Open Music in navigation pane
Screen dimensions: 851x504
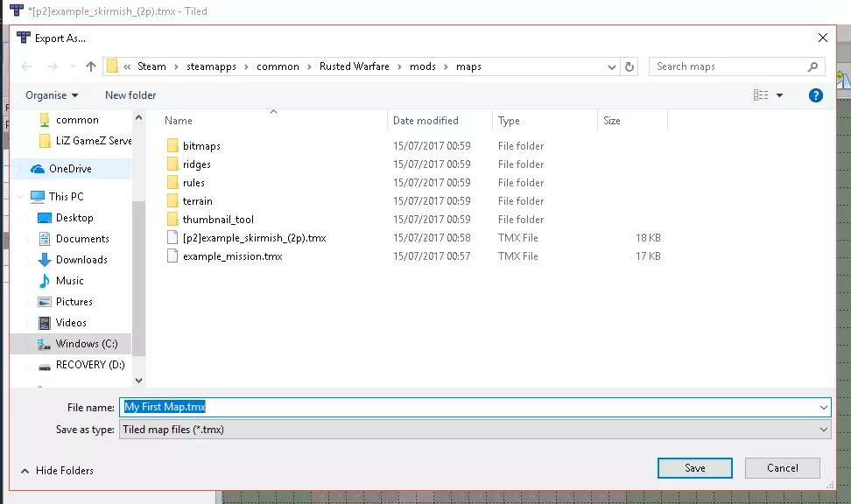coord(69,281)
